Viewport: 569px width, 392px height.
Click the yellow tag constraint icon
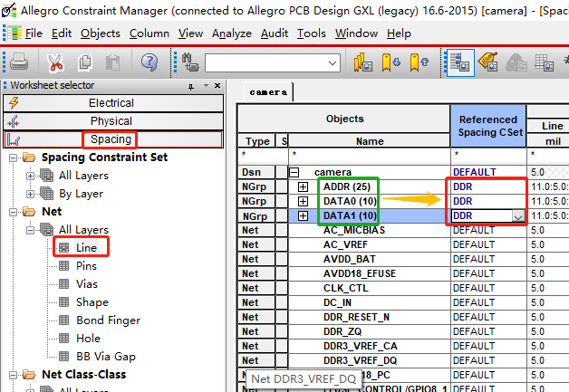click(488, 62)
